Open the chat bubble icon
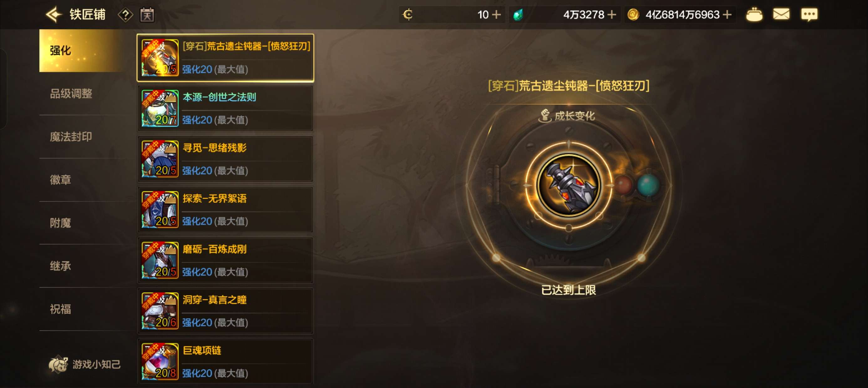Screen dimensions: 868x388 [809, 15]
